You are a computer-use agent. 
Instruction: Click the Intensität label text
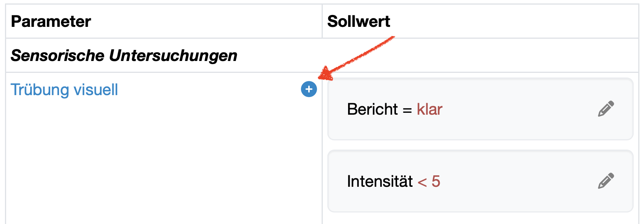(x=379, y=181)
